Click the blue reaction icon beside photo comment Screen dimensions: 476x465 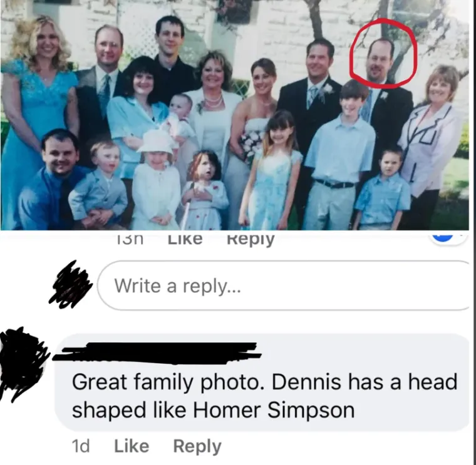[444, 237]
